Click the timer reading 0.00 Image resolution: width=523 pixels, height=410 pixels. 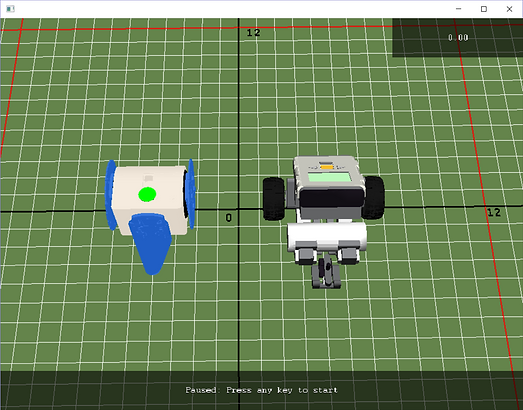(x=458, y=37)
